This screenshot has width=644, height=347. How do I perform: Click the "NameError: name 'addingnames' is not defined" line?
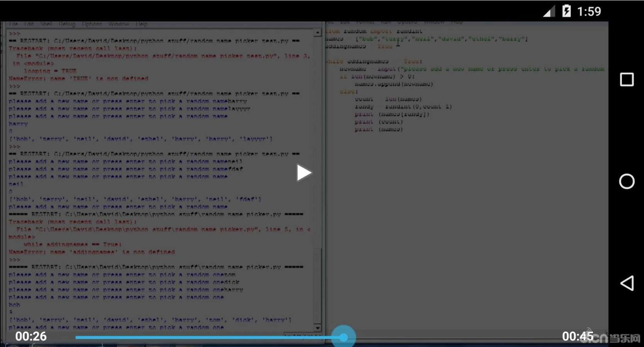[x=92, y=252]
